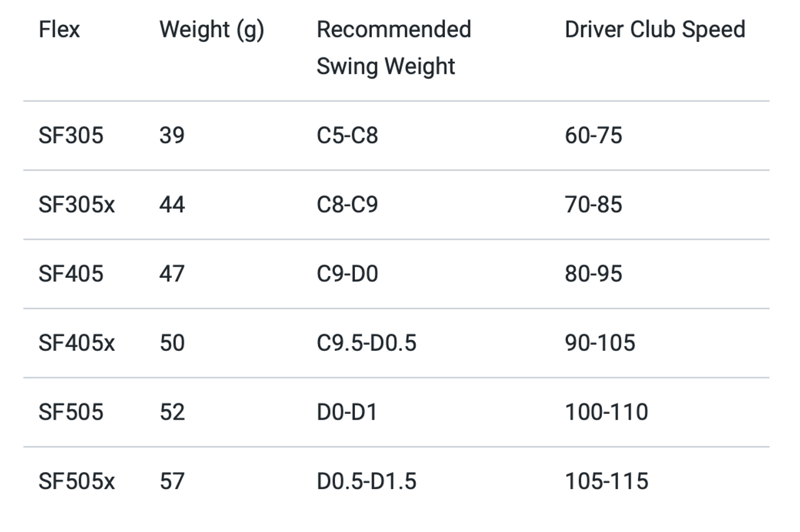Click the Recommended Swing Weight header
Image resolution: width=800 pixels, height=532 pixels.
coord(394,47)
